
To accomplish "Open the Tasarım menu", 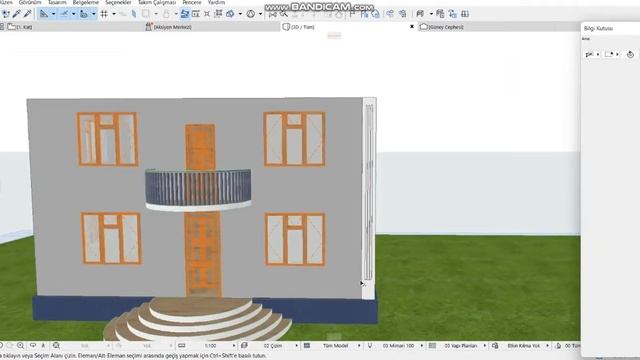I will [57, 2].
